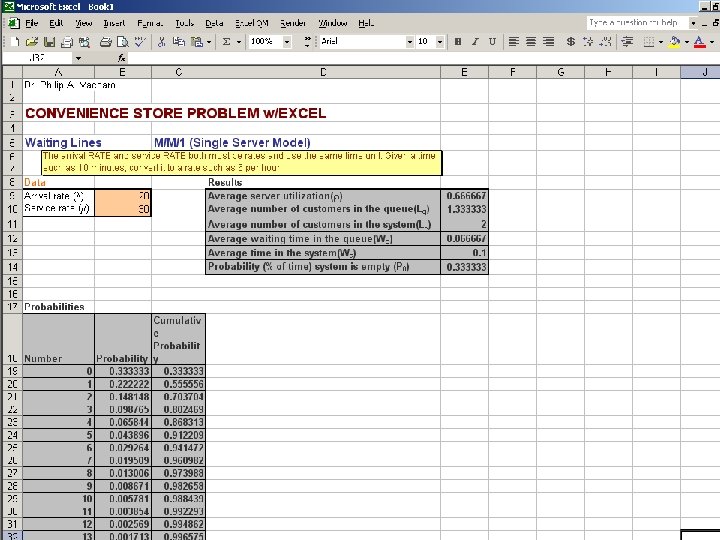Align text right
Image resolution: width=720 pixels, height=540 pixels.
point(548,42)
